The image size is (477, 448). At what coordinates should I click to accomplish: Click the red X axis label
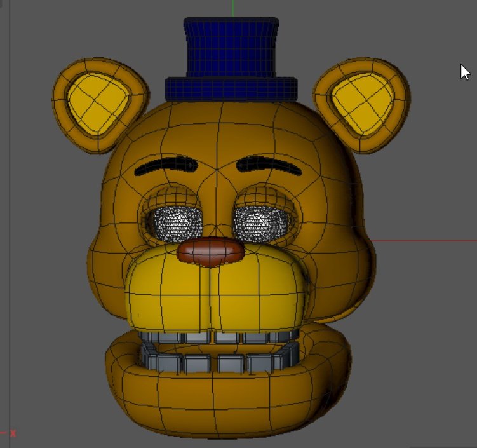tap(13, 433)
